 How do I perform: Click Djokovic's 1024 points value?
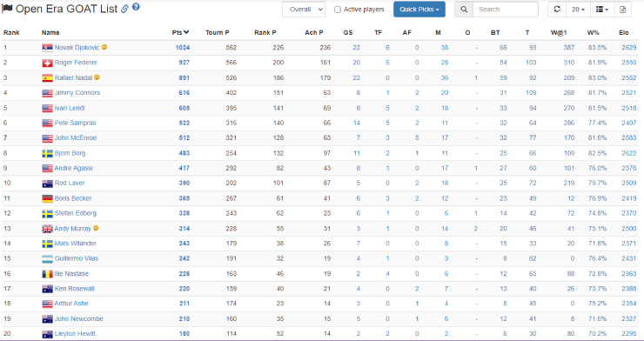click(x=183, y=48)
